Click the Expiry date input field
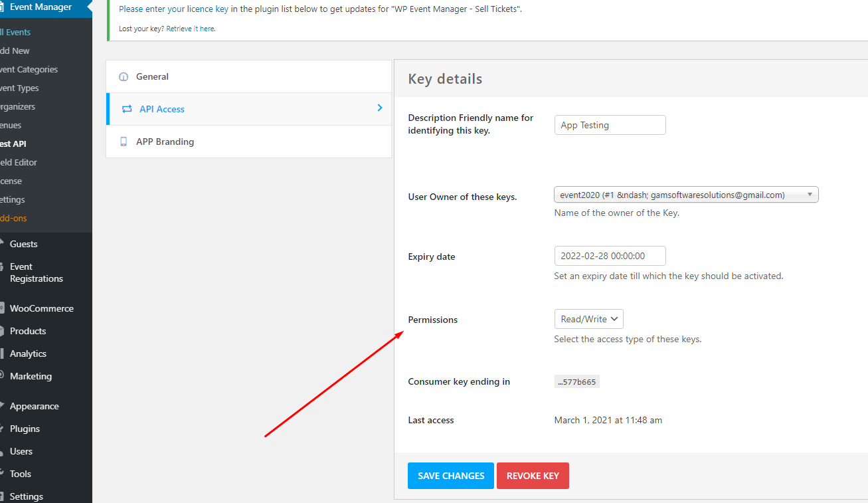The height and width of the screenshot is (503, 868). coord(610,255)
